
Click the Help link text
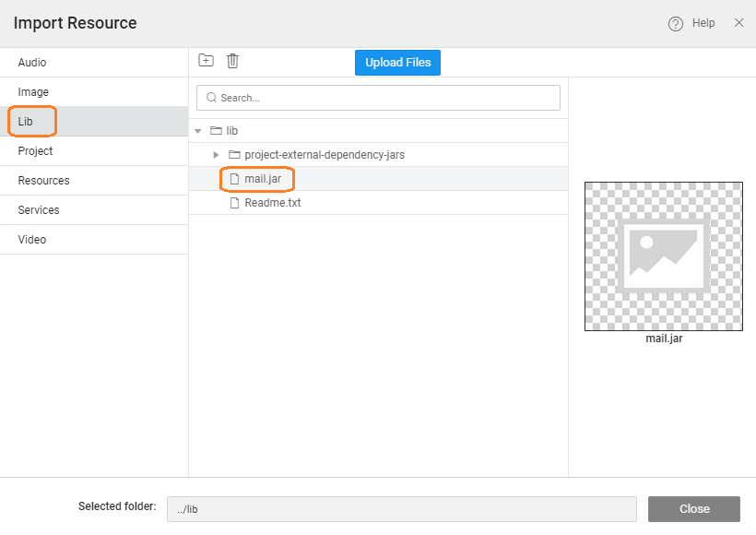(703, 23)
